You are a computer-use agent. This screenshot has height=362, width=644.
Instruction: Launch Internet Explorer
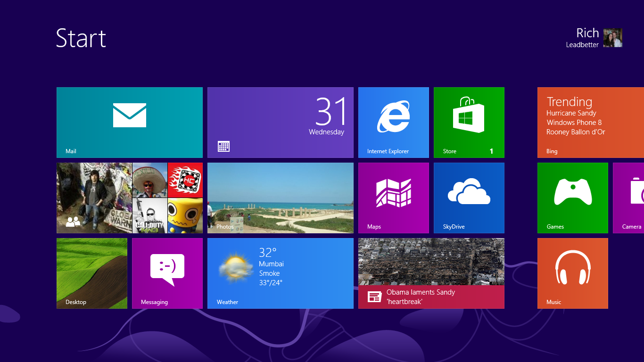(393, 122)
